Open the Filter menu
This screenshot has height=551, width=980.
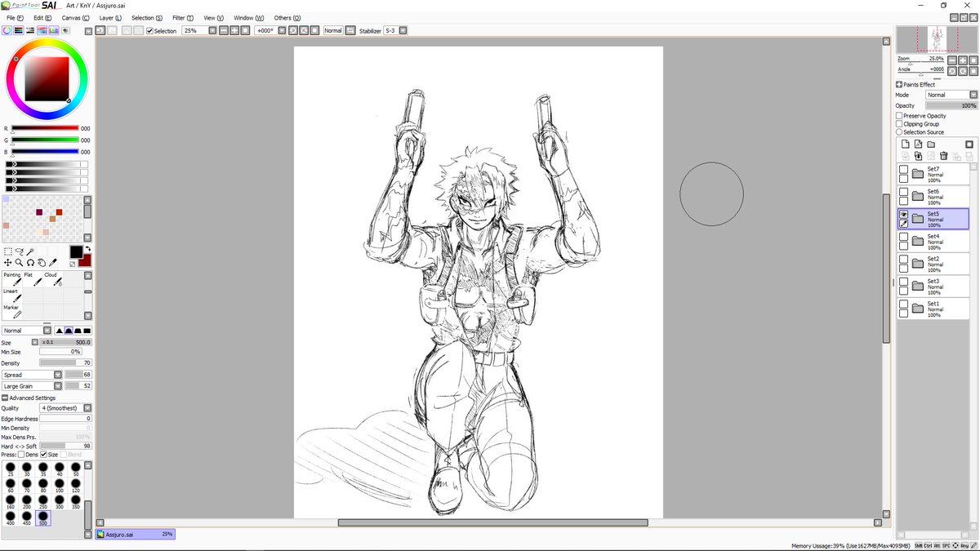[183, 17]
